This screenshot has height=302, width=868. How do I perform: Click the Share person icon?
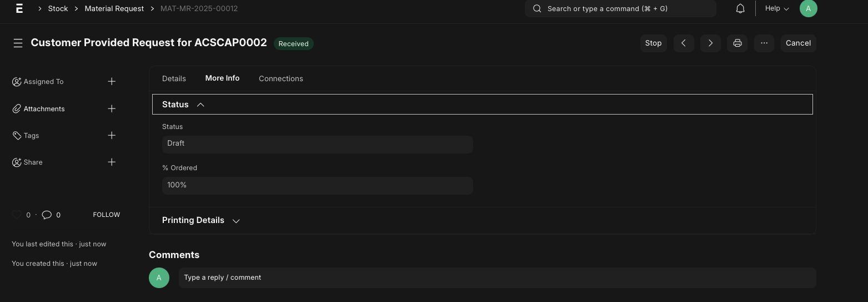tap(17, 162)
